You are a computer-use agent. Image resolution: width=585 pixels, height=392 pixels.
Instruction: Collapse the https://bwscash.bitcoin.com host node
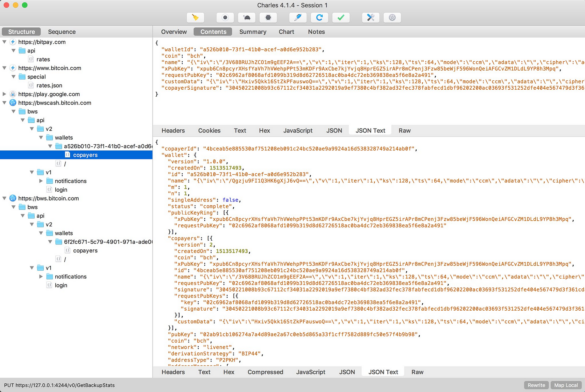[4, 103]
